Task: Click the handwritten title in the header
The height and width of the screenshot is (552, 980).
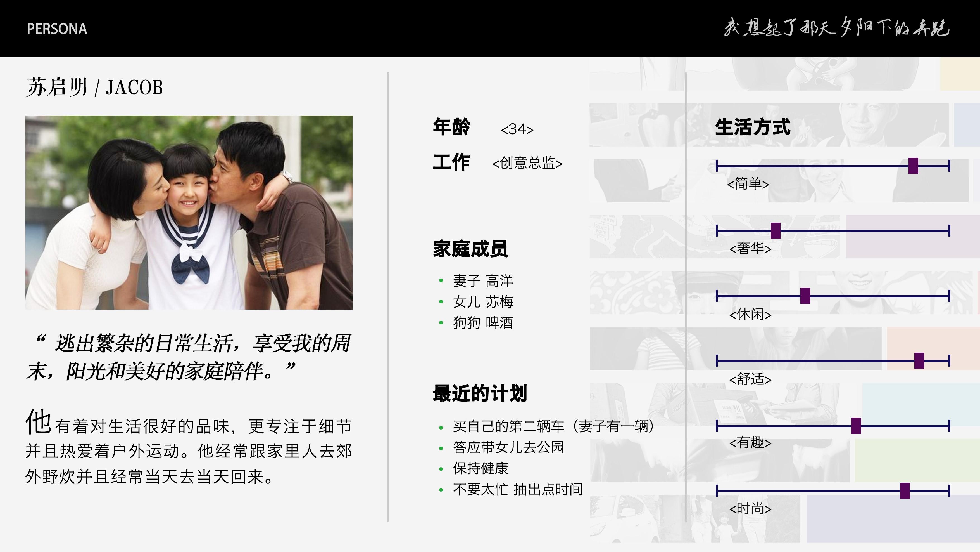Action: click(x=836, y=27)
